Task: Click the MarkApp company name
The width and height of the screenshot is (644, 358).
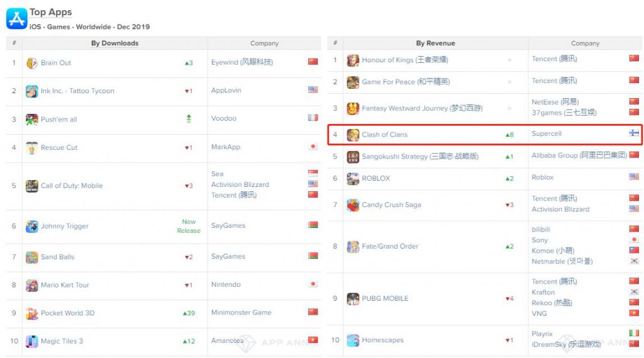Action: point(226,147)
